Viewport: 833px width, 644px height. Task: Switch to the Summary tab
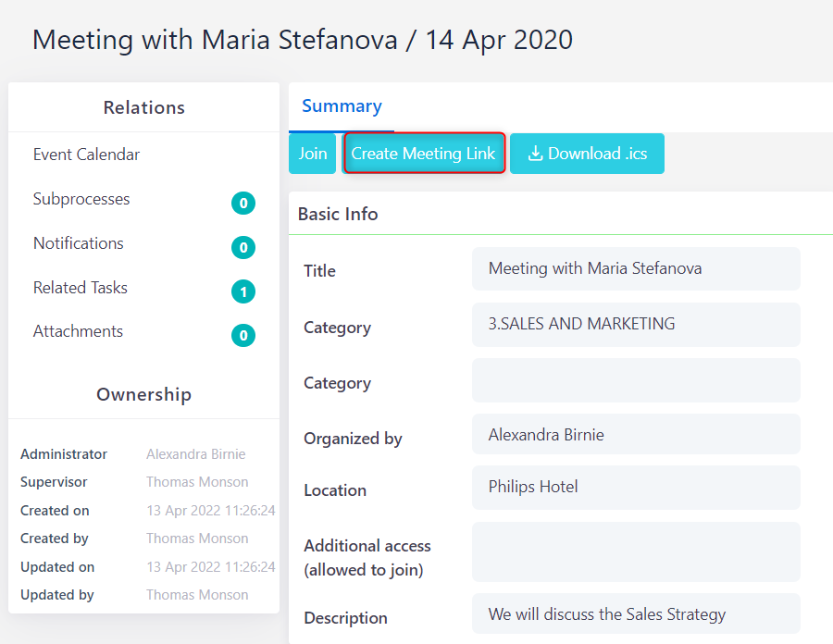[x=342, y=106]
